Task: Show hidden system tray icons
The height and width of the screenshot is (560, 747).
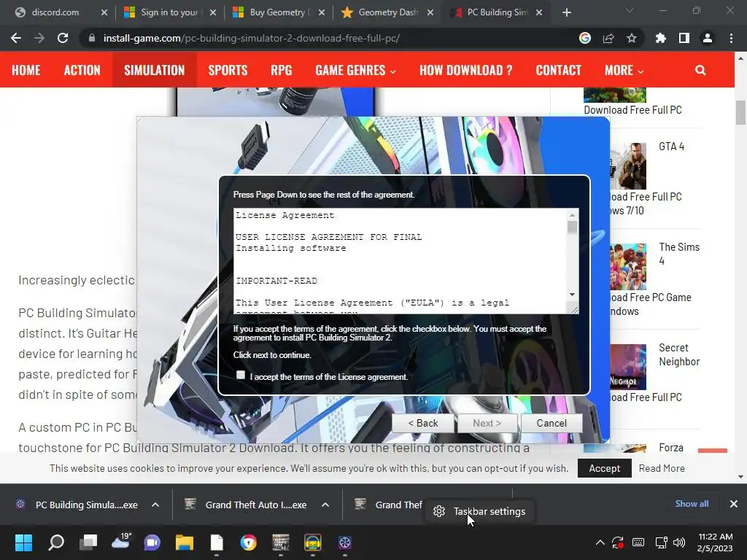Action: (x=600, y=542)
